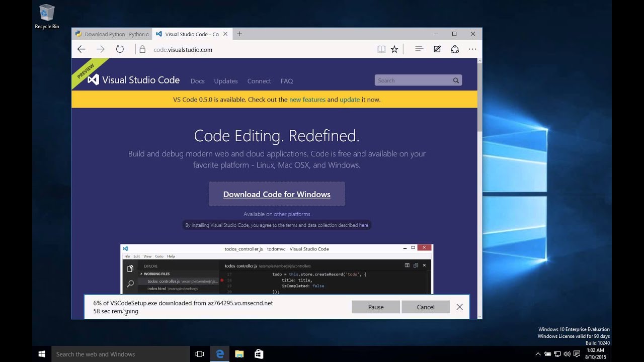This screenshot has width=644, height=362.
Task: Open the volume tray icon
Action: [x=567, y=354]
